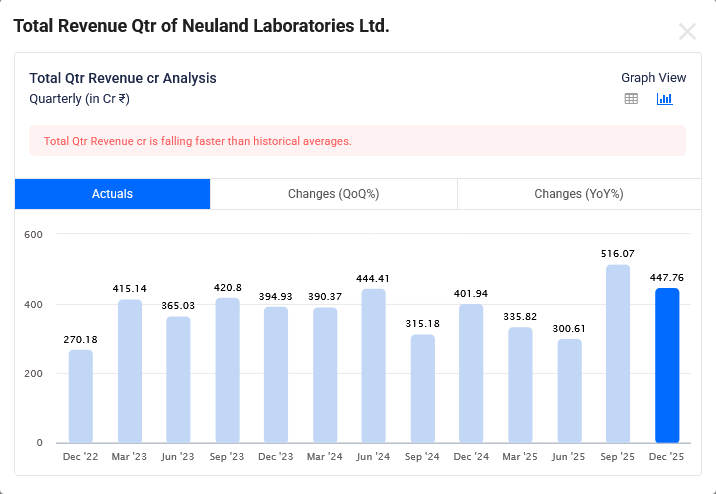Click the Mar '25 bar
The image size is (716, 494).
520,385
